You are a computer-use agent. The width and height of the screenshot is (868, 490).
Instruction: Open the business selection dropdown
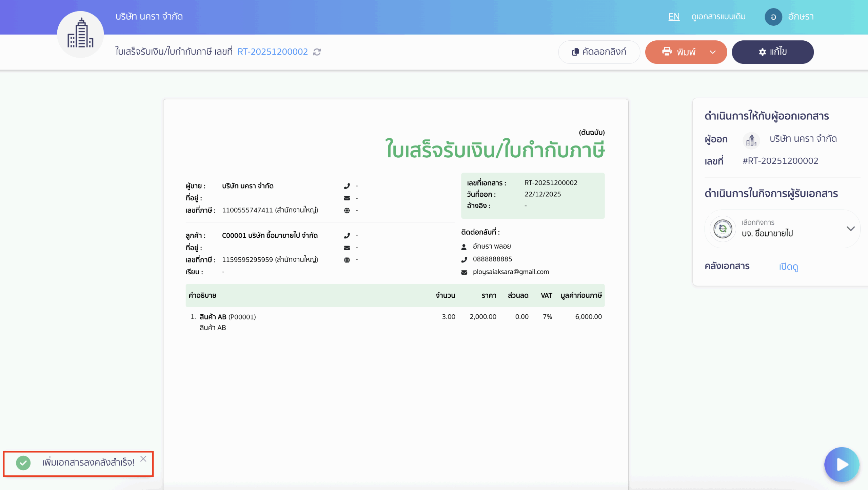(x=850, y=229)
